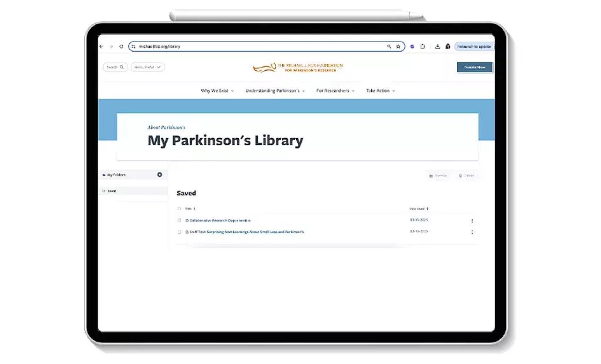Click the Relaunch to update button
Image resolution: width=601 pixels, height=364 pixels.
[474, 46]
